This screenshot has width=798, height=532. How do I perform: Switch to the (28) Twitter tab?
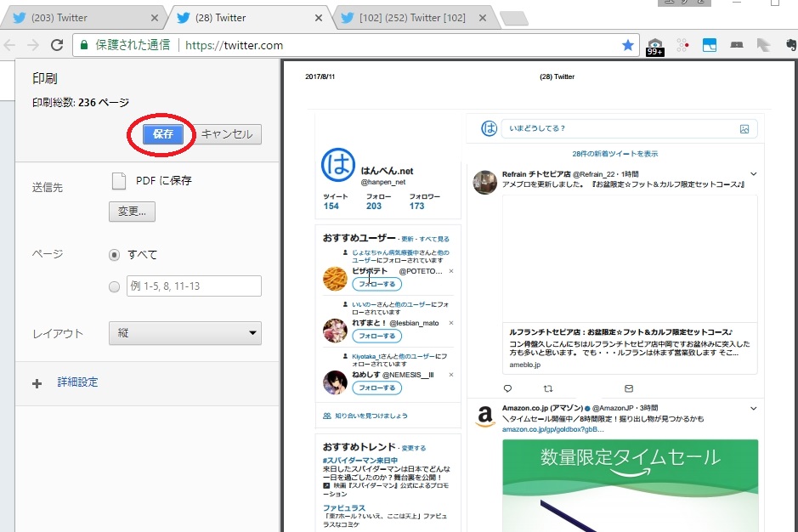pos(249,18)
